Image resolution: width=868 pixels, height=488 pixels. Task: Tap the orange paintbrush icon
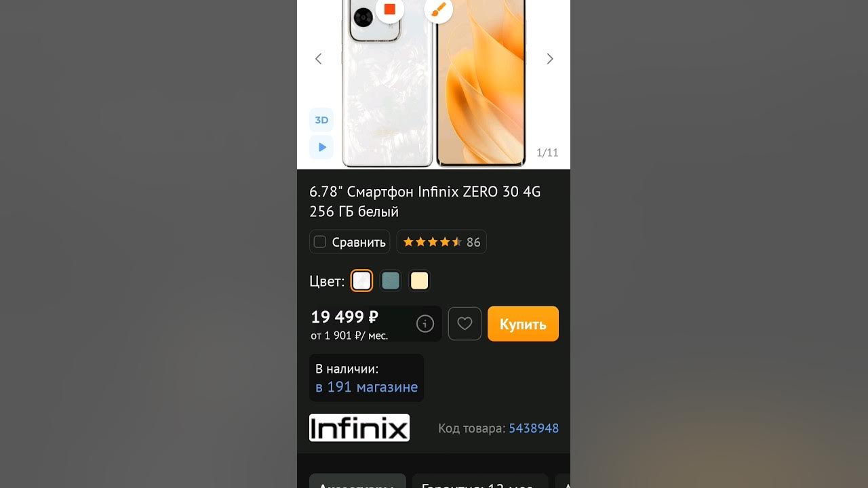click(x=439, y=9)
